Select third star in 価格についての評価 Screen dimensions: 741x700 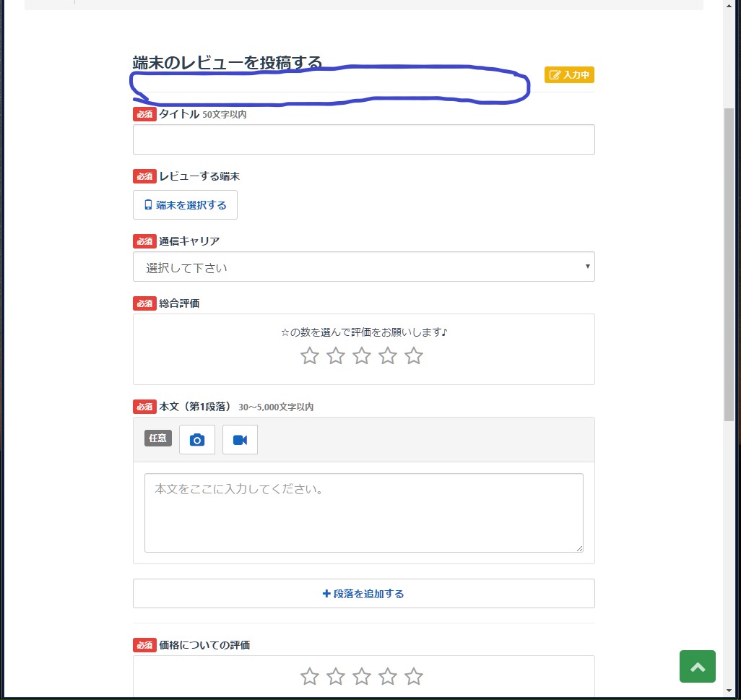tap(362, 677)
